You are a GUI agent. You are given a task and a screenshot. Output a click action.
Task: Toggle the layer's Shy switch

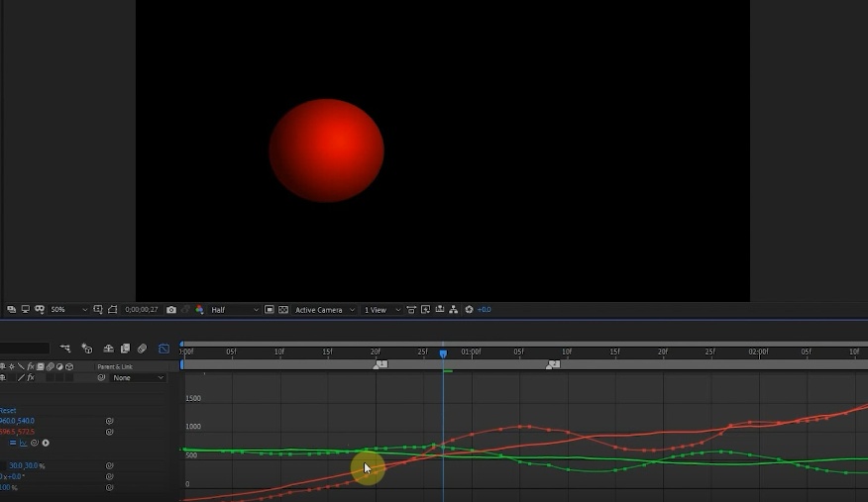[x=2, y=377]
